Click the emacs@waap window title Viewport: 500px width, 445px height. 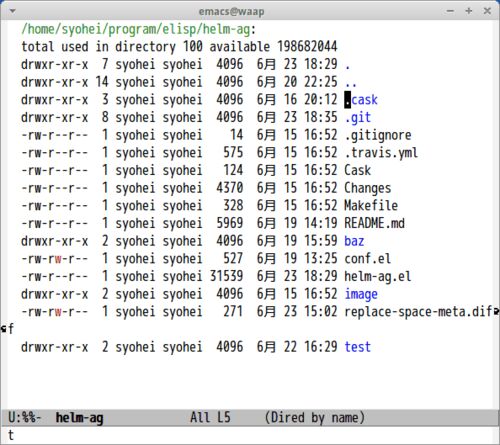coord(231,12)
